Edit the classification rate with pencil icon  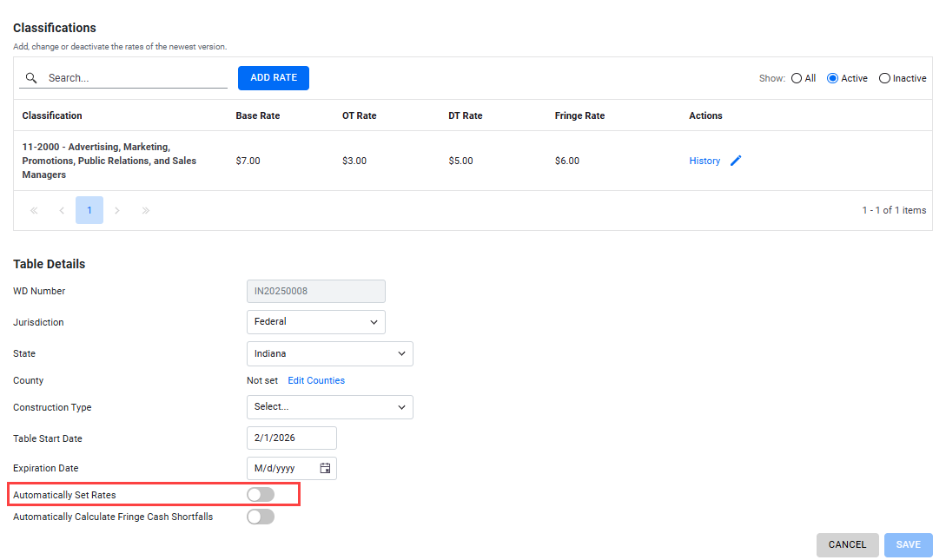[736, 161]
